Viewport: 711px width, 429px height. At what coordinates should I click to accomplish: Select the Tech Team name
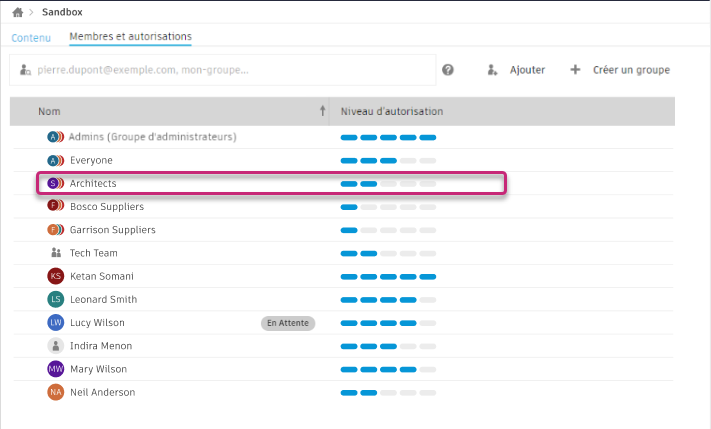click(x=93, y=253)
